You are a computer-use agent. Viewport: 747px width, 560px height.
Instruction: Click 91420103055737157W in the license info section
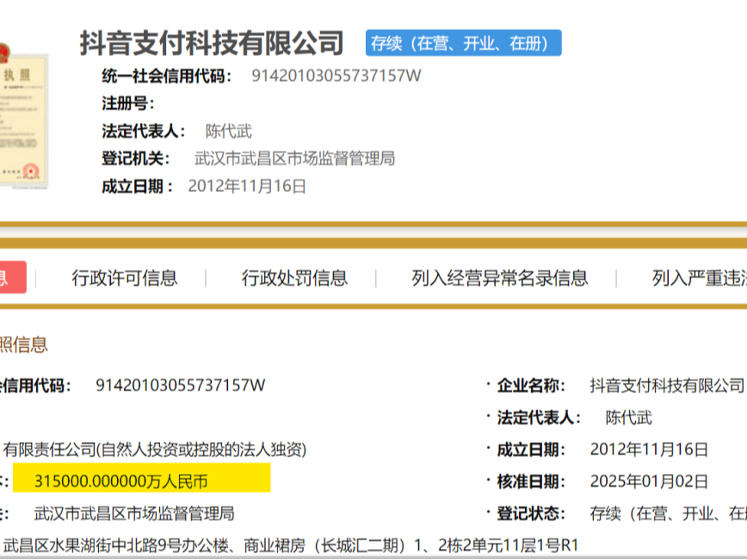tap(181, 385)
